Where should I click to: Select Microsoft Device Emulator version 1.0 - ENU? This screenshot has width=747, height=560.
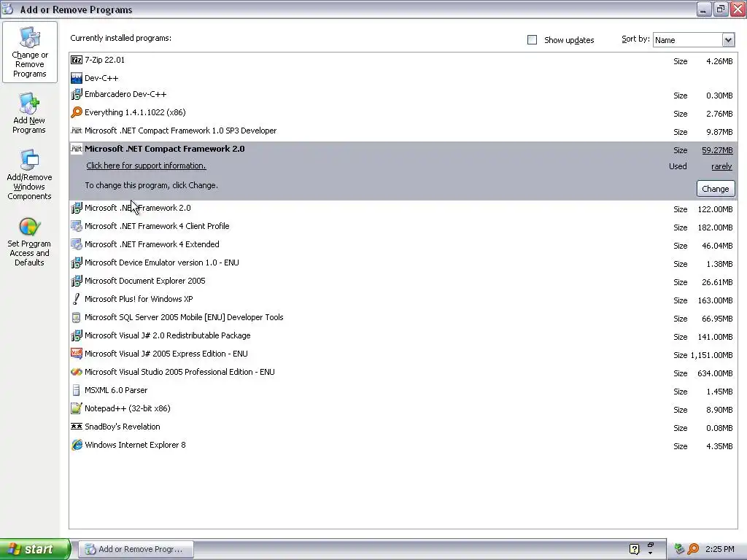point(161,262)
